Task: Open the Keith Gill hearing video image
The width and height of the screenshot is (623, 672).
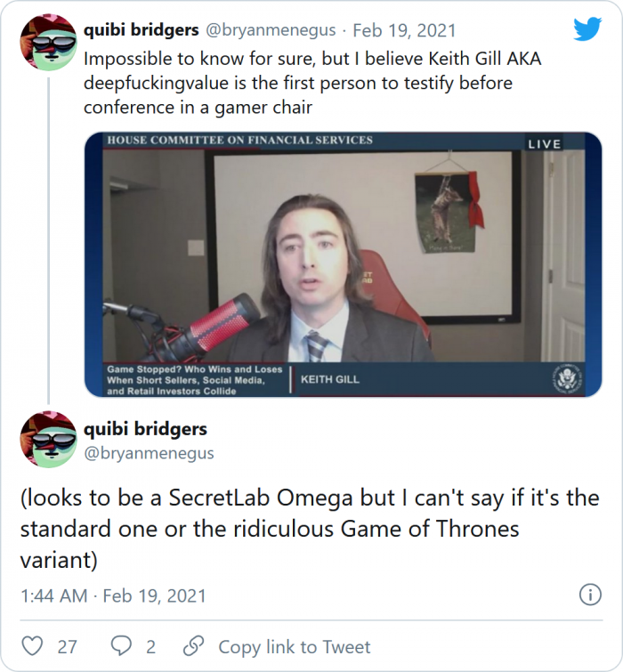Action: coord(343,263)
